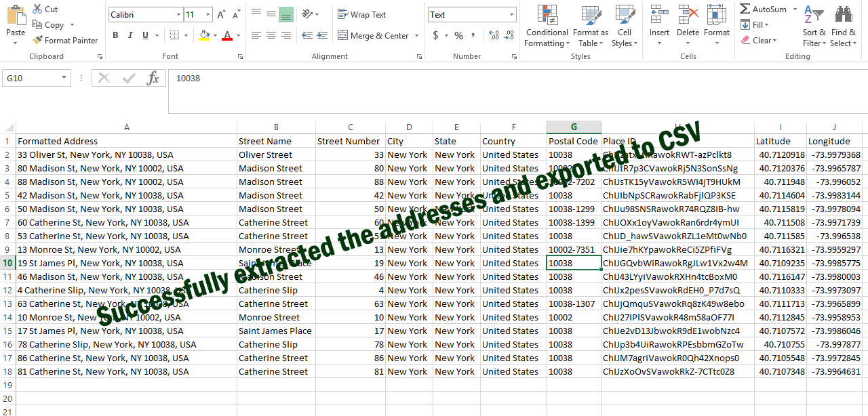Toggle italic formatting

[x=130, y=35]
